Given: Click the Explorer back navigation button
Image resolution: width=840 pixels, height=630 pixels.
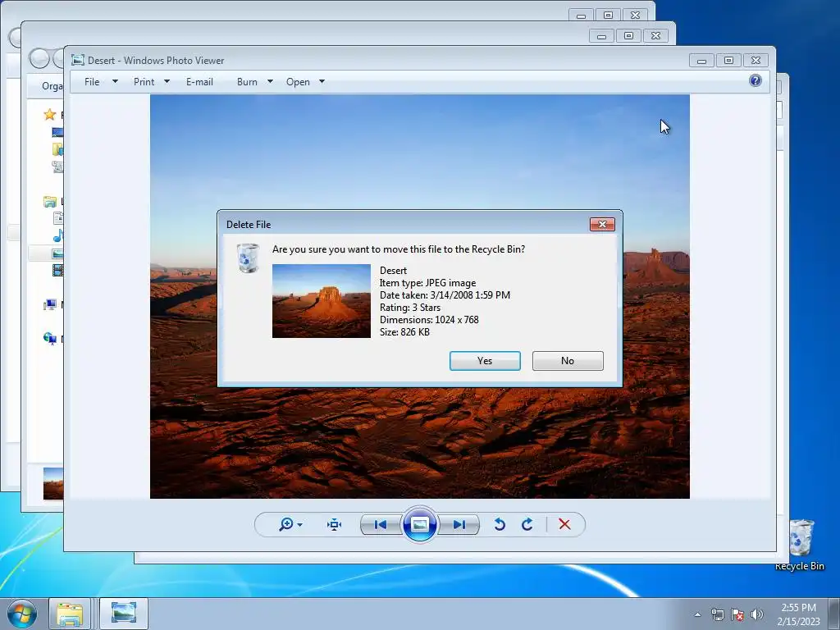Looking at the screenshot, I should tap(39, 58).
